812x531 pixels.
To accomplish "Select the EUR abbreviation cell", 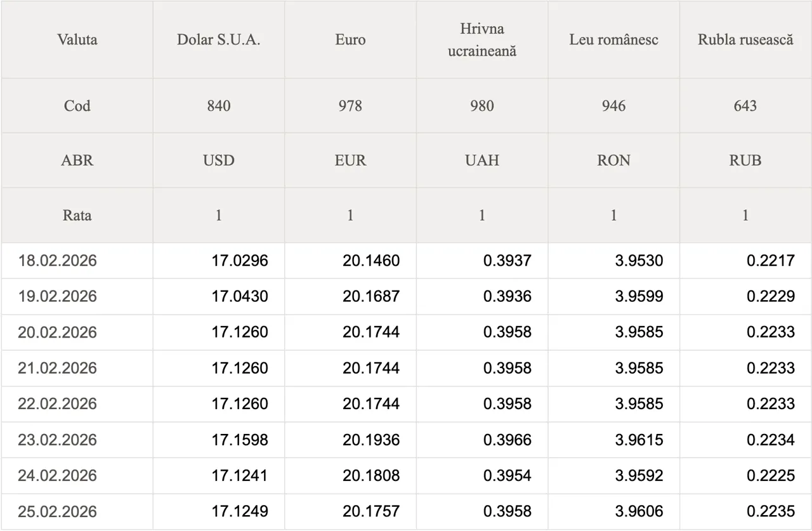I will coord(350,161).
